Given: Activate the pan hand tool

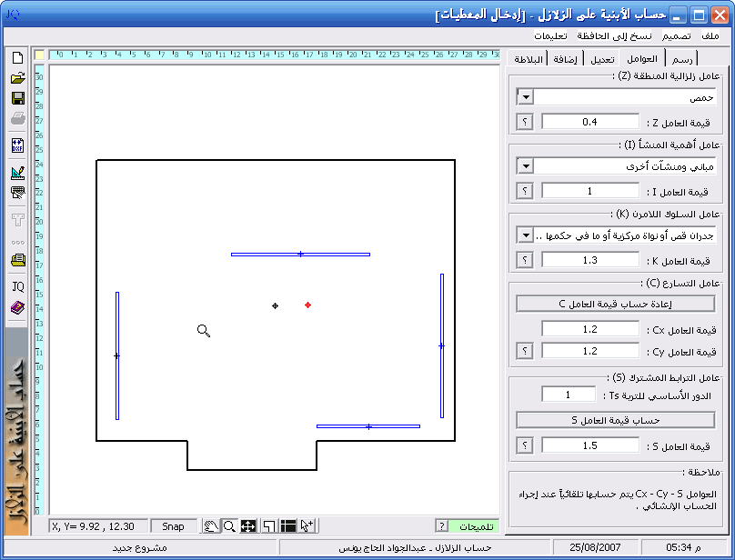Looking at the screenshot, I should 210,526.
